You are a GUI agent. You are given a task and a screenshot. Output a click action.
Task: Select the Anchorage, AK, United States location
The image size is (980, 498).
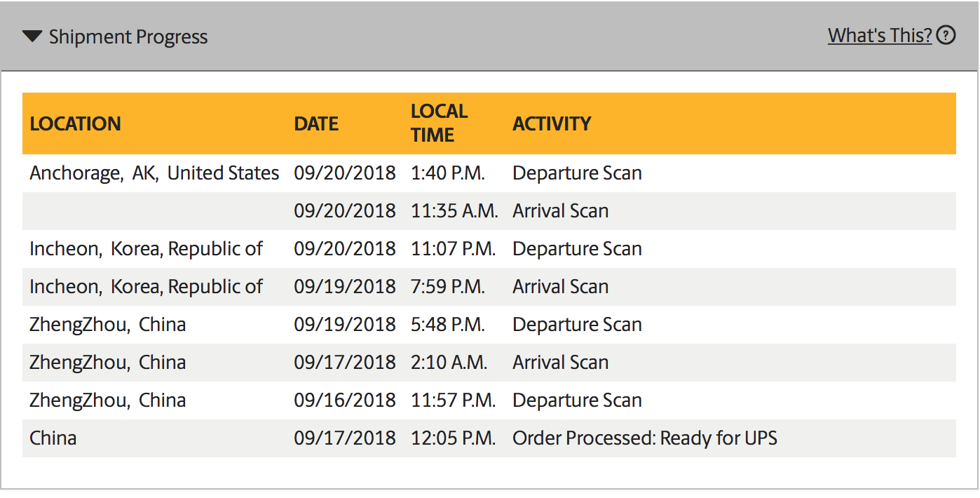pyautogui.click(x=154, y=173)
